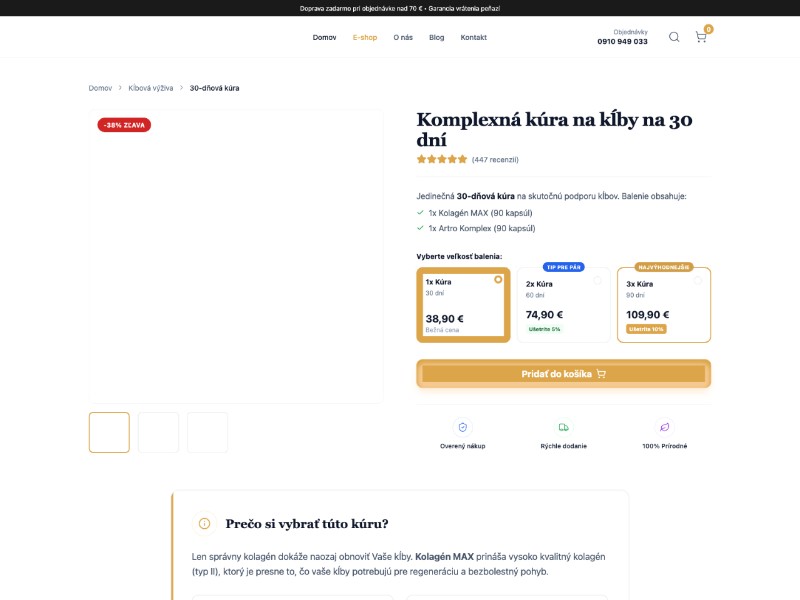Go to the Blog page
800x600 pixels.
[x=436, y=37]
